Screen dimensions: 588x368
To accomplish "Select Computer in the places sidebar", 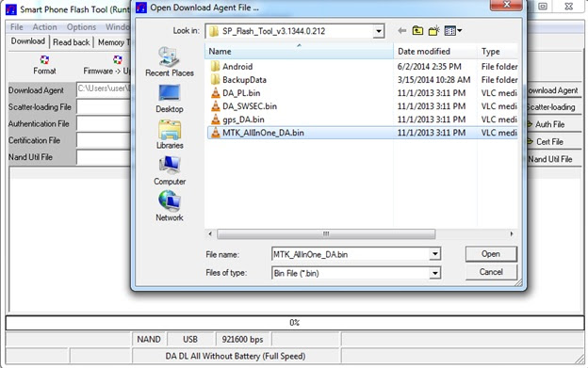I will [x=170, y=170].
